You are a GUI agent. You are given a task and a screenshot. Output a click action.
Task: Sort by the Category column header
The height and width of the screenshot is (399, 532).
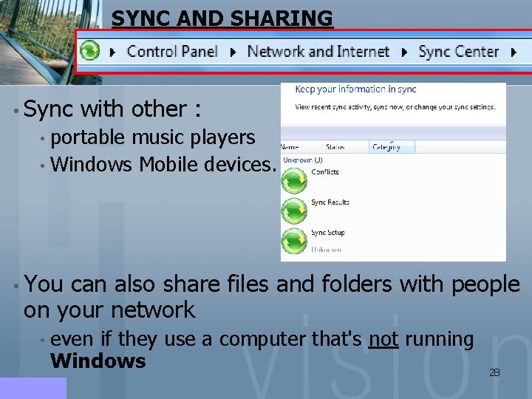pos(392,146)
